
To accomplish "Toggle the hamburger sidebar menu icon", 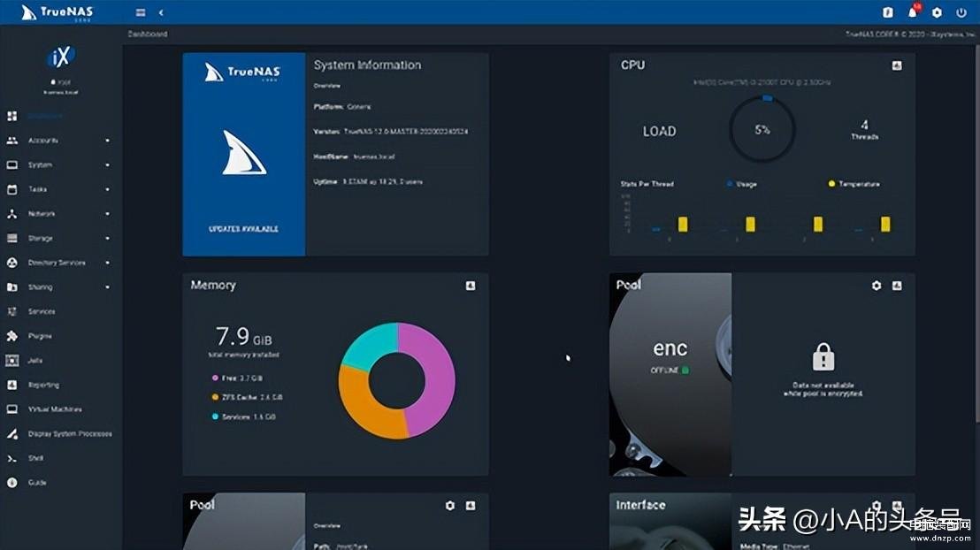I will [141, 12].
